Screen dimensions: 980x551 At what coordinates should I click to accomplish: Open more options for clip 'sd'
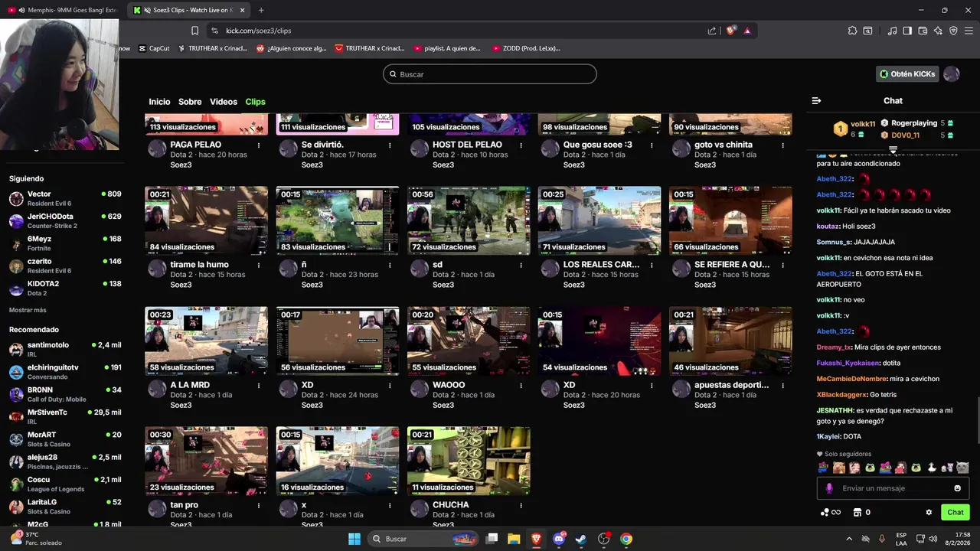click(x=521, y=265)
